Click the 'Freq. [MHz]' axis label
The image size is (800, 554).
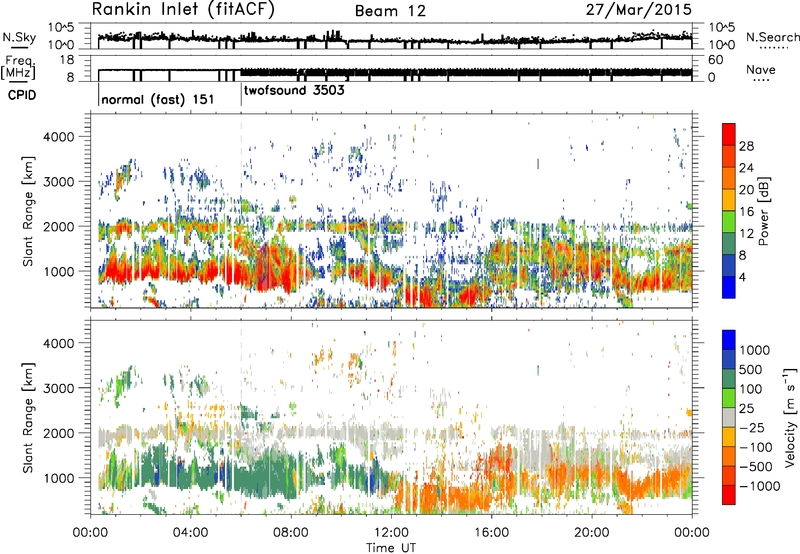coord(19,68)
